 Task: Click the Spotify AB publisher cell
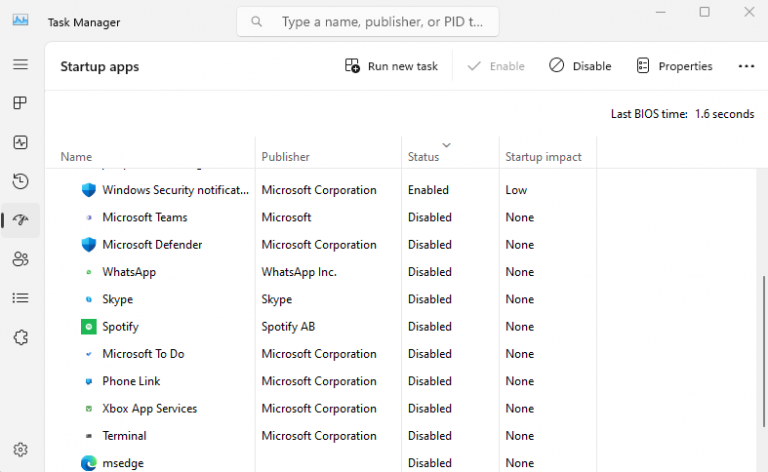pos(288,327)
